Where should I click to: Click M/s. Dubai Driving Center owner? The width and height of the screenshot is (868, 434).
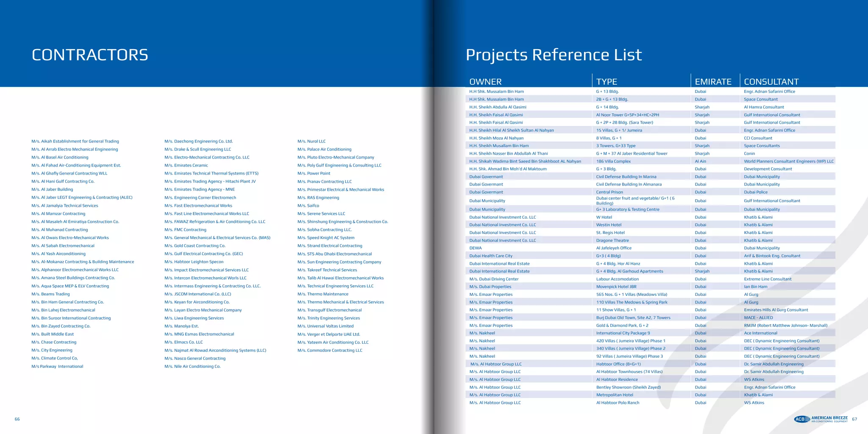(494, 279)
